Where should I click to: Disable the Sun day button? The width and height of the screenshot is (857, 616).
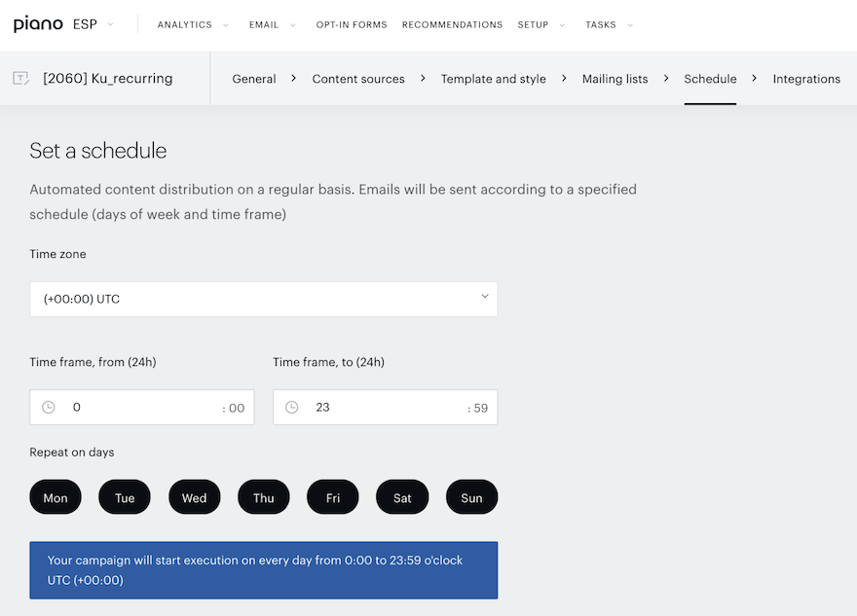[471, 497]
